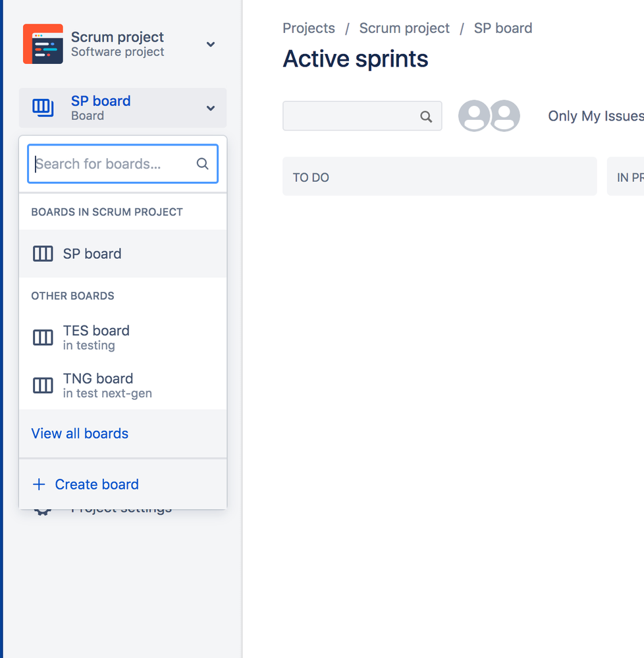The height and width of the screenshot is (658, 644).
Task: Select the SP board icon in the sidebar
Action: (x=42, y=107)
